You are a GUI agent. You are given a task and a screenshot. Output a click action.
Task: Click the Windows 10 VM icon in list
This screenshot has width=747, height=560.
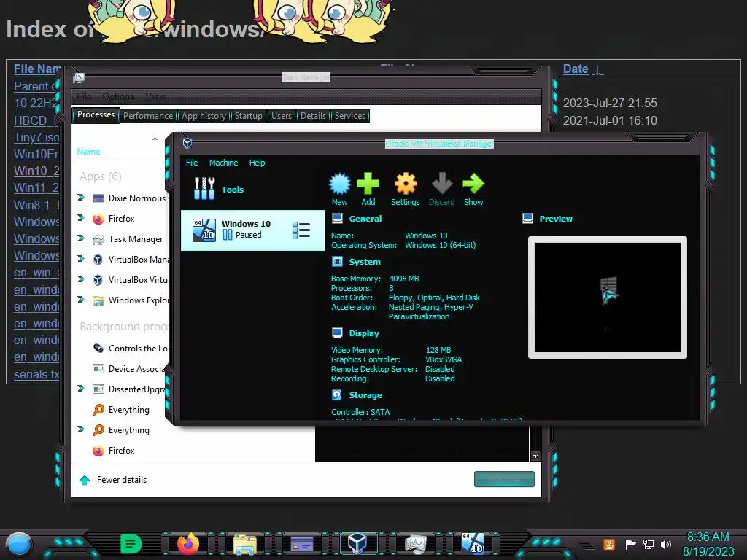tap(204, 230)
